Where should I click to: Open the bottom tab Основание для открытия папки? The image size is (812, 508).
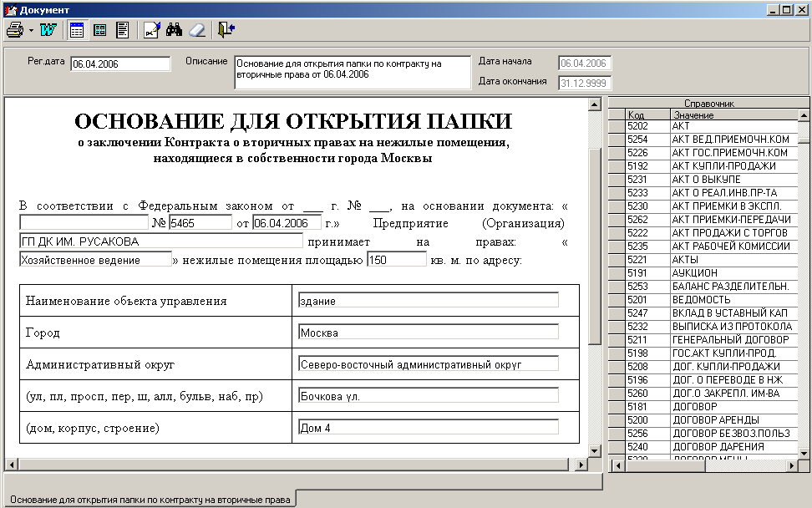click(150, 499)
